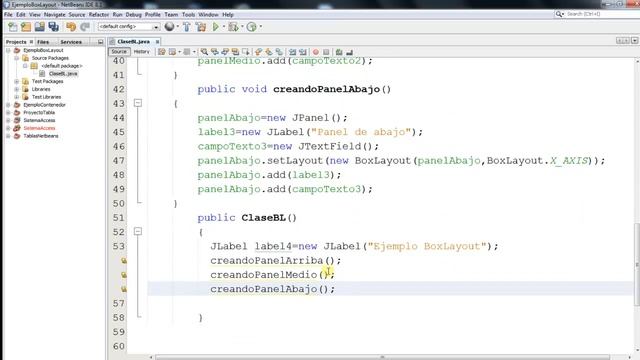The height and width of the screenshot is (360, 640).
Task: Switch to the Source view button
Action: 119,52
